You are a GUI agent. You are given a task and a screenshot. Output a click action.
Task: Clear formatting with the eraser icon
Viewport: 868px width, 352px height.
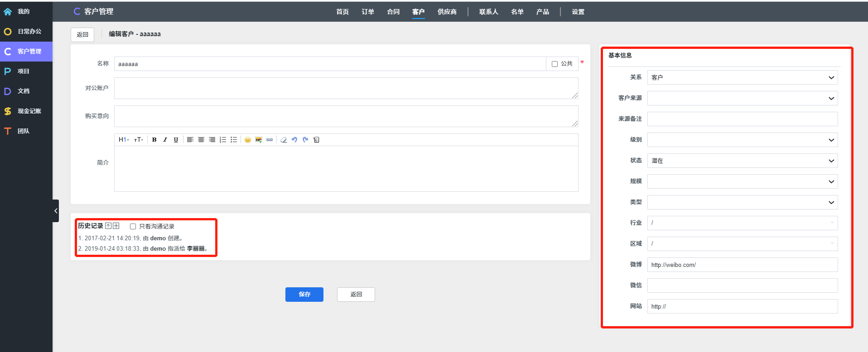[284, 140]
